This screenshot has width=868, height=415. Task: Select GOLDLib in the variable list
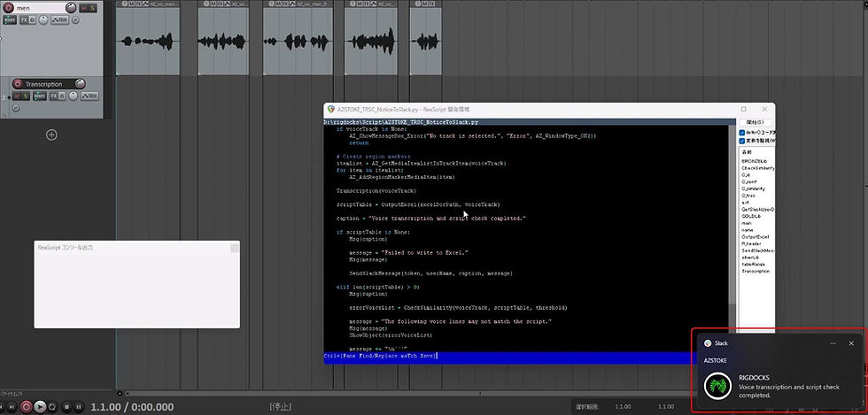point(751,216)
